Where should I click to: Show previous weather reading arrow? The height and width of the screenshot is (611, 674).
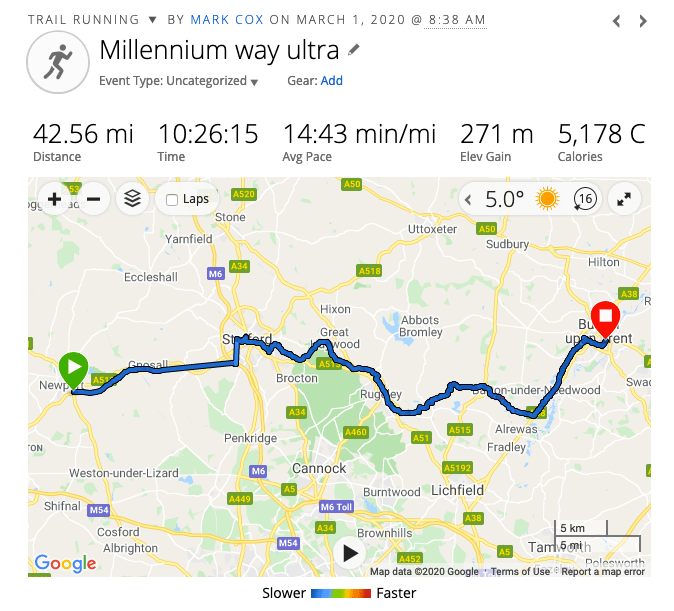tap(469, 199)
